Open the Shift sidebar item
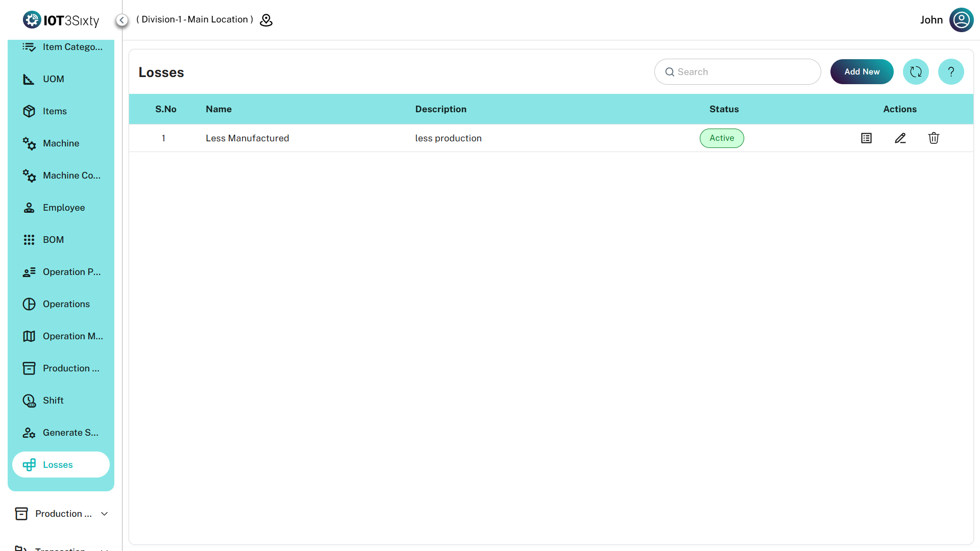980x551 pixels. point(53,400)
